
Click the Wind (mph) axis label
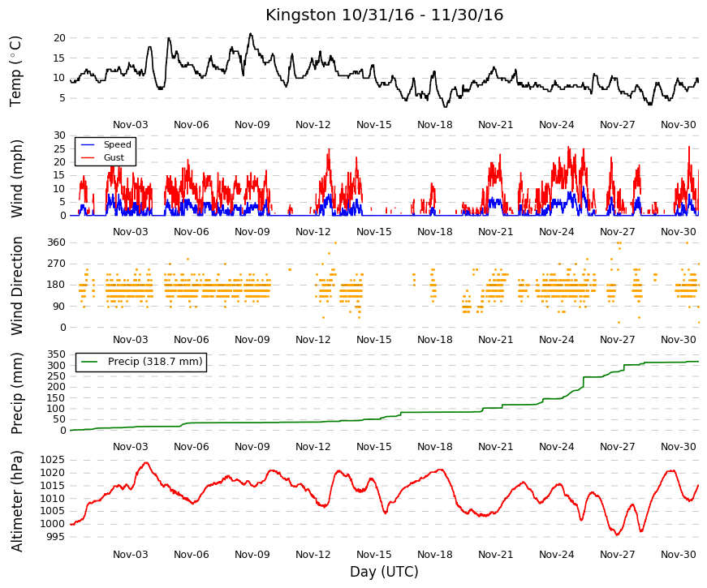point(15,178)
